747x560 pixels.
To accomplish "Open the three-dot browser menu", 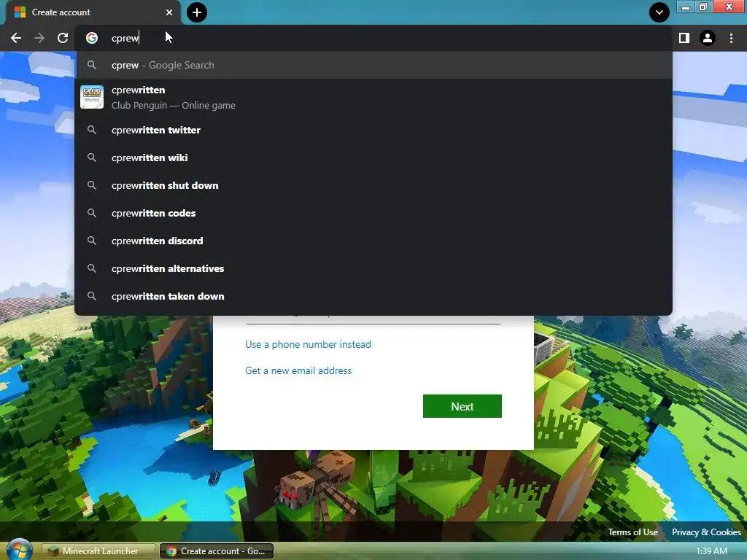I will [x=731, y=38].
